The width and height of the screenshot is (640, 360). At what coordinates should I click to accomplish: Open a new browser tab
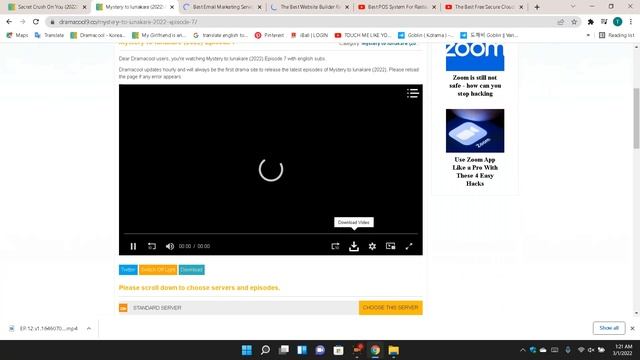[537, 7]
